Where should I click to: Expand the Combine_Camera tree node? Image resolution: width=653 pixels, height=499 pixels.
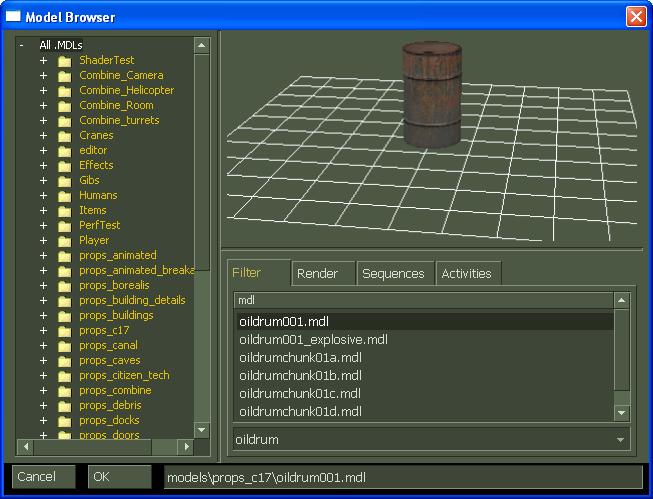(x=43, y=75)
